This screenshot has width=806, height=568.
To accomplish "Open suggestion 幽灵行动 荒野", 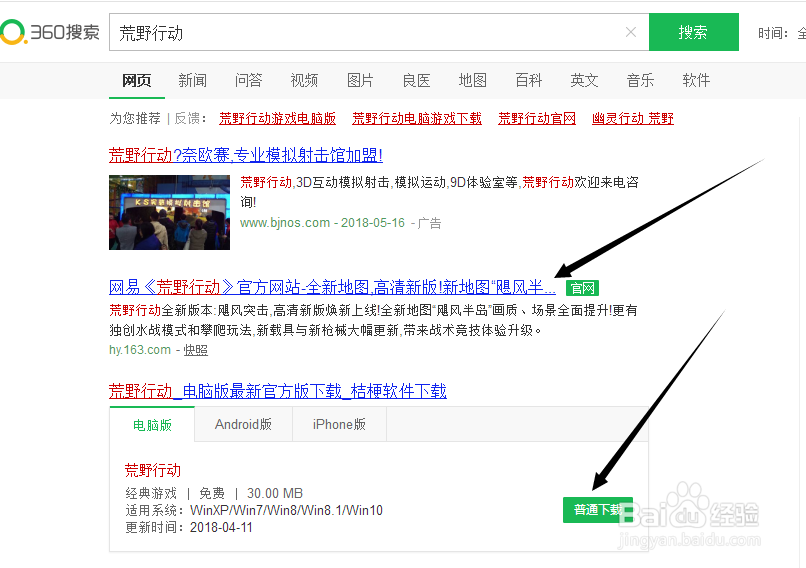I will click(x=633, y=119).
